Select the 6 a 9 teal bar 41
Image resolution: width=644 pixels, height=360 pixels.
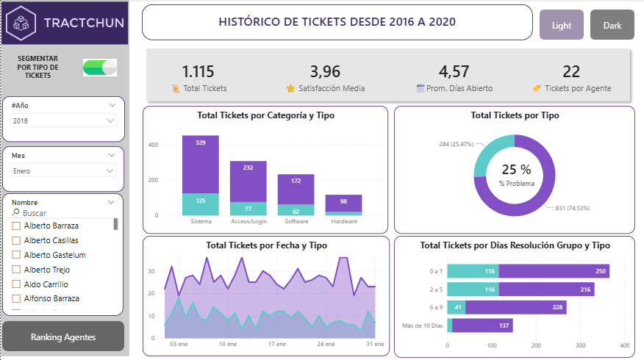coord(457,307)
